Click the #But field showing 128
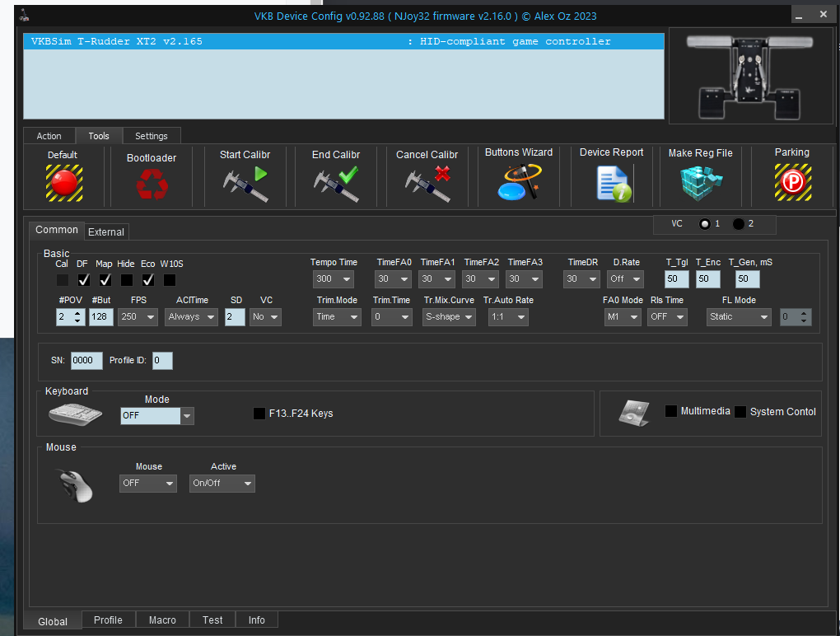The height and width of the screenshot is (636, 840). [x=101, y=316]
